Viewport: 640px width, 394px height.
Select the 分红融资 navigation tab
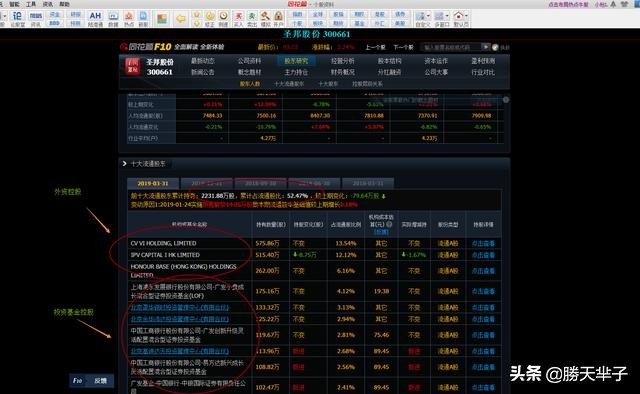coord(389,72)
